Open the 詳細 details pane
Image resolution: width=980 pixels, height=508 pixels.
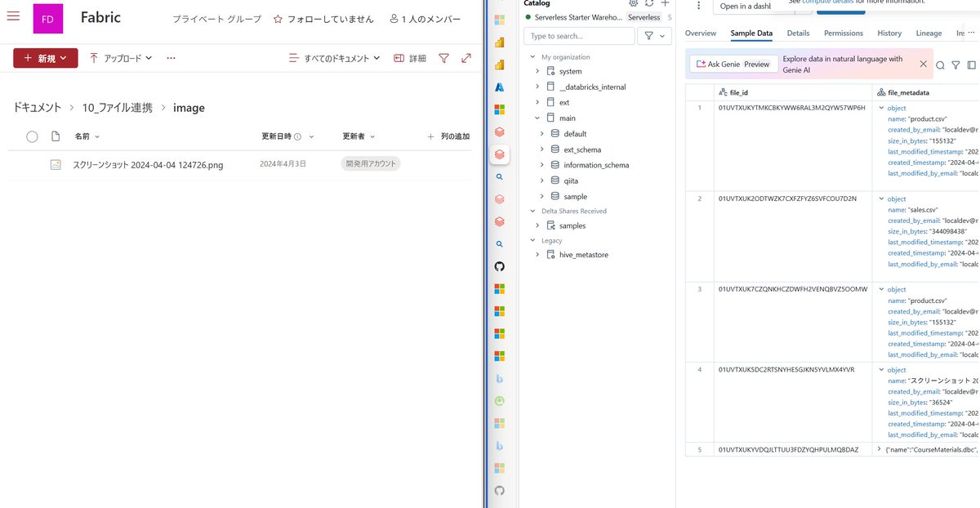click(410, 58)
